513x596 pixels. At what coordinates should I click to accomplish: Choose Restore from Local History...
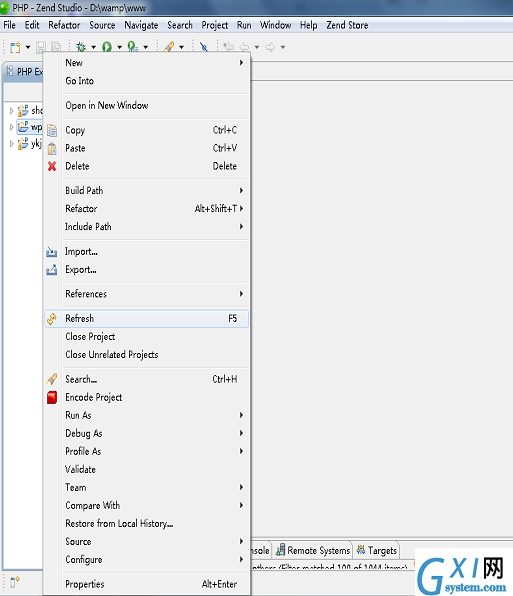tap(147, 523)
